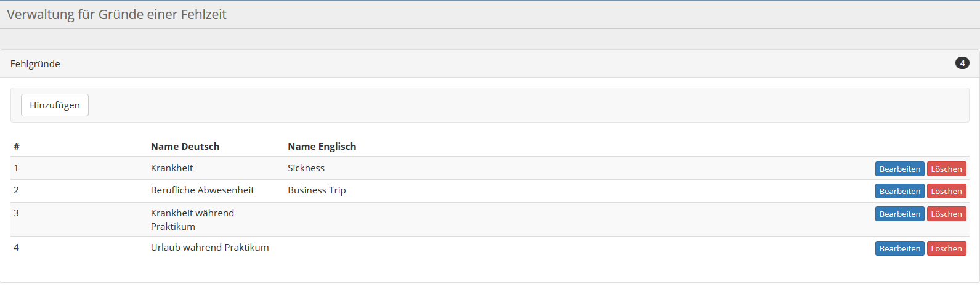Click the Urlaub während Praktikum text
The image size is (980, 289).
tap(209, 248)
